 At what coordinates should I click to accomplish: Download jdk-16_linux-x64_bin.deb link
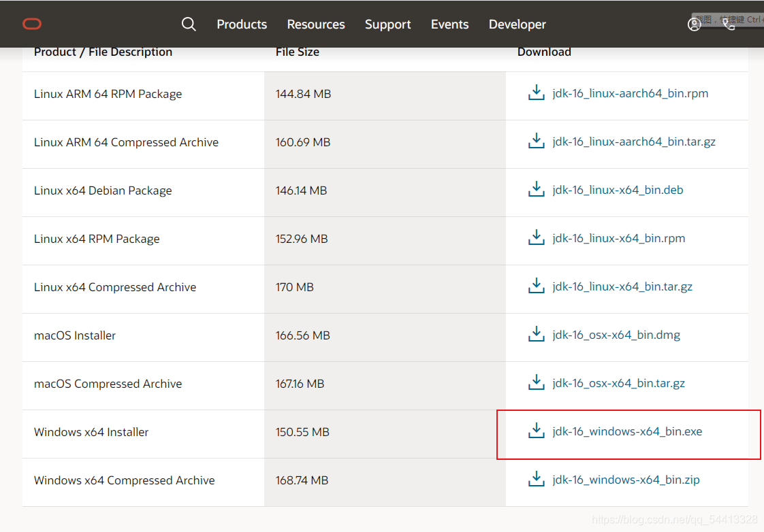pos(618,190)
